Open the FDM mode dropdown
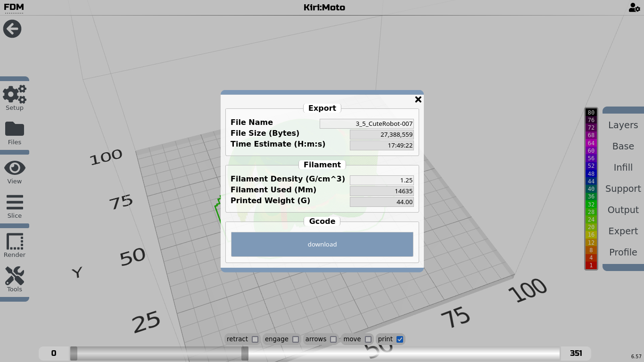This screenshot has height=362, width=644. click(14, 8)
